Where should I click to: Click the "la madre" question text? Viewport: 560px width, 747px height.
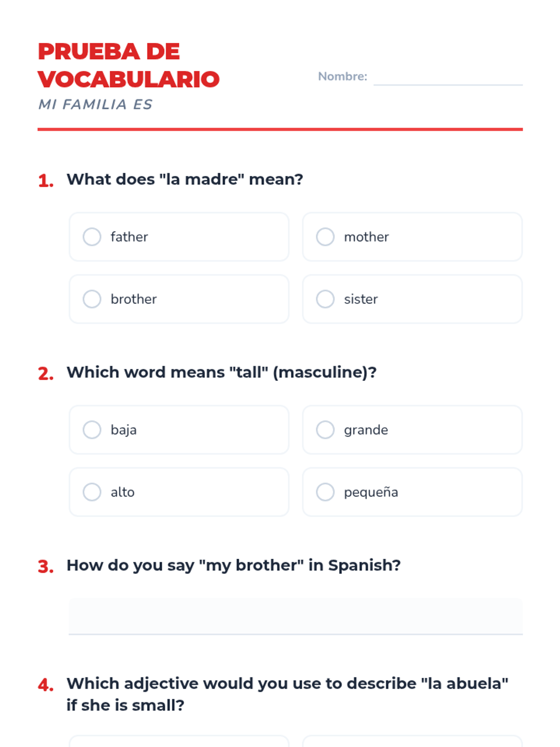click(x=185, y=179)
